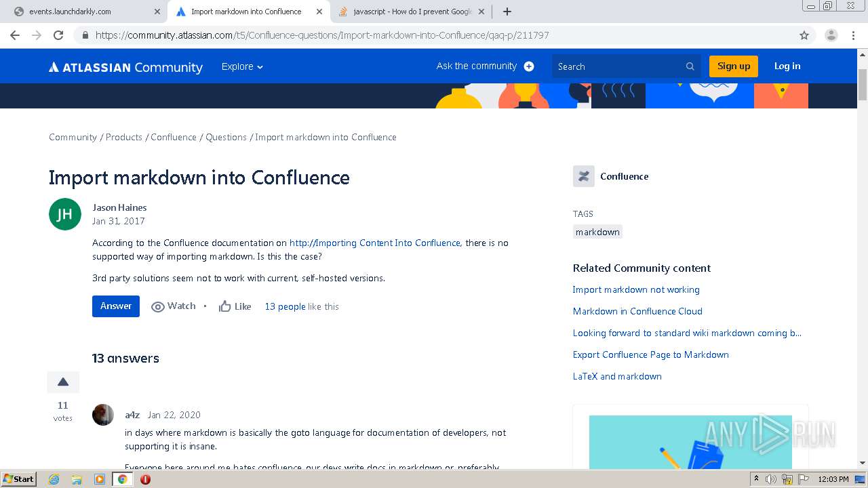
Task: Click the Log in link
Action: pyautogui.click(x=787, y=66)
